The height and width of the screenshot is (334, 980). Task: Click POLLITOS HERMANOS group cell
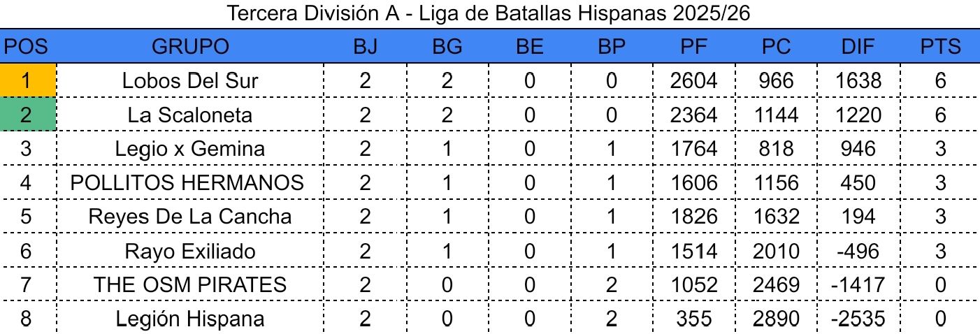click(x=187, y=182)
